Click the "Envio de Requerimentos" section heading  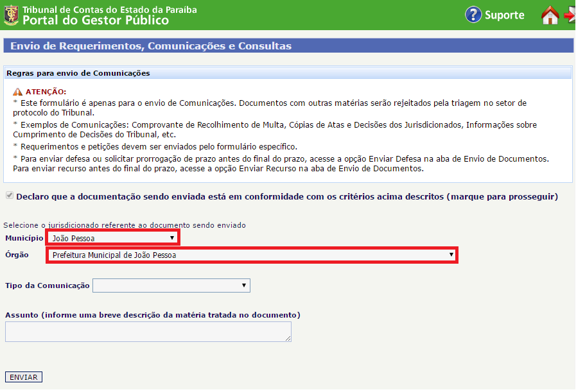click(x=151, y=46)
